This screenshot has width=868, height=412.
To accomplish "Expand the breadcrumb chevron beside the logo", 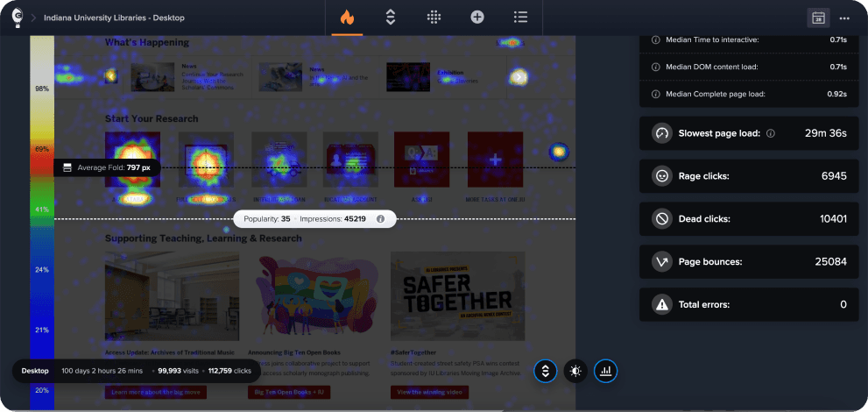I will pyautogui.click(x=33, y=18).
